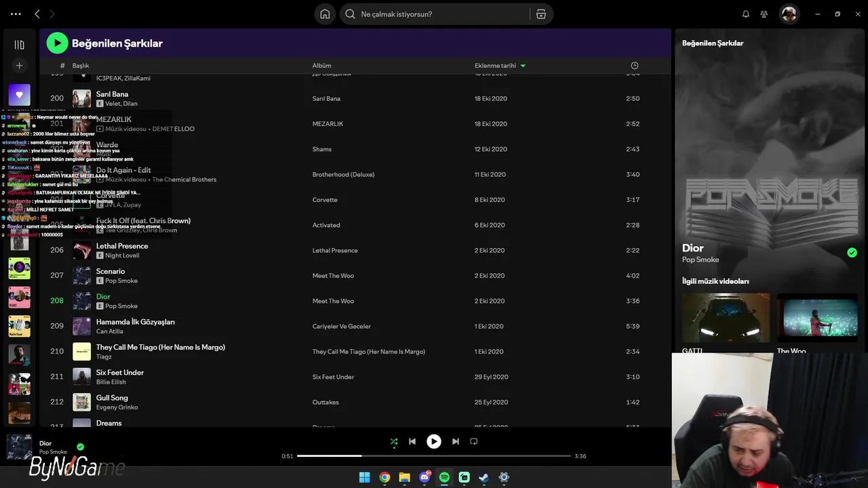
Task: Open artist link Night Lovell
Action: 122,256
